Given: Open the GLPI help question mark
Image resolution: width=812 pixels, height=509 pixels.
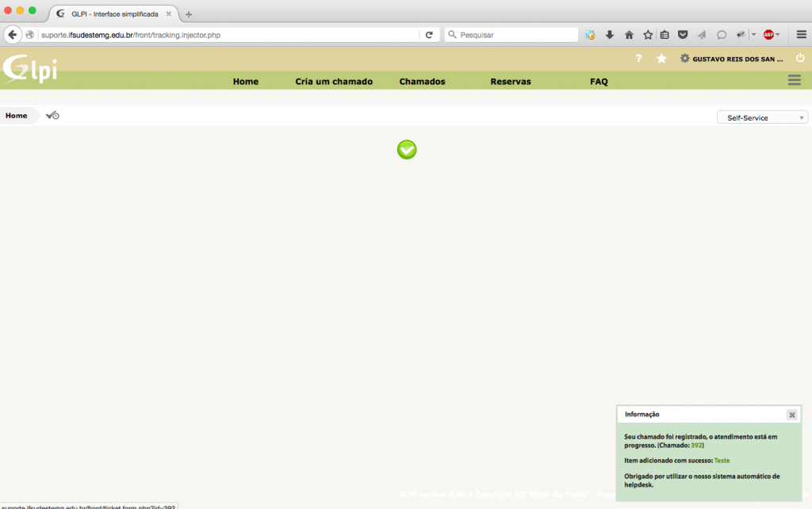Looking at the screenshot, I should pos(639,59).
